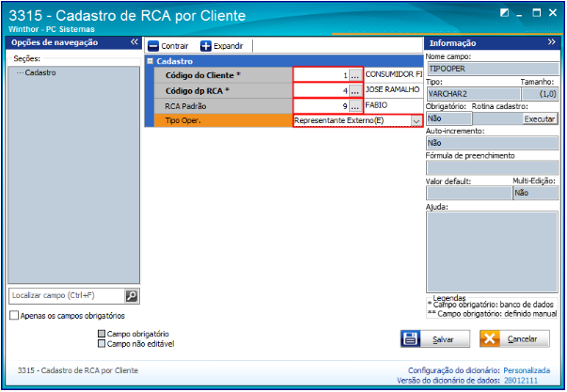Click the dictionary version 28012111 link
Image resolution: width=567 pixels, height=392 pixels.
521,381
